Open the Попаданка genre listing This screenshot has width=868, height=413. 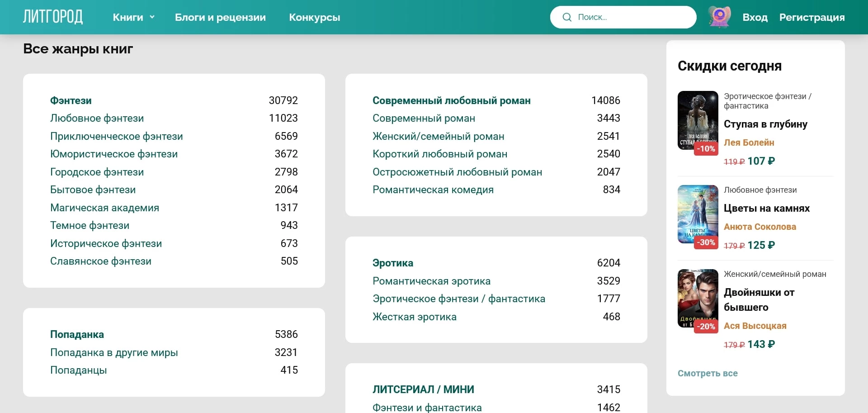(x=77, y=334)
